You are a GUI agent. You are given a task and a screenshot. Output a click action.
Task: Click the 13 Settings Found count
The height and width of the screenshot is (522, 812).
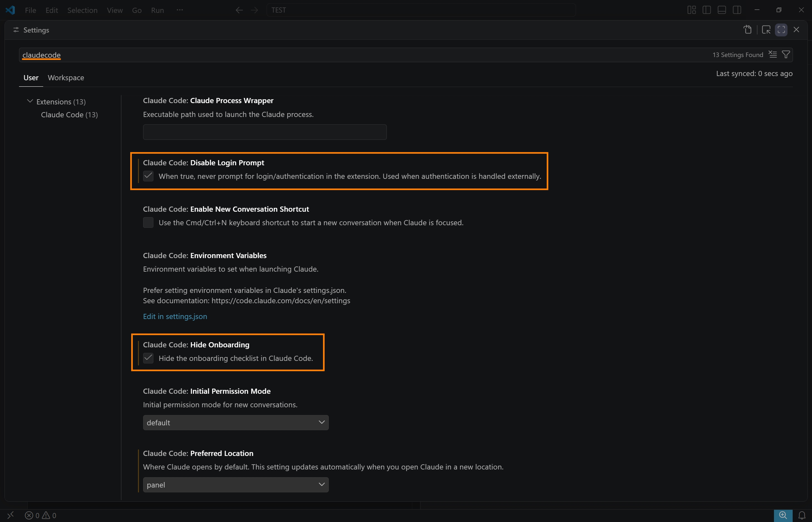[x=738, y=55]
